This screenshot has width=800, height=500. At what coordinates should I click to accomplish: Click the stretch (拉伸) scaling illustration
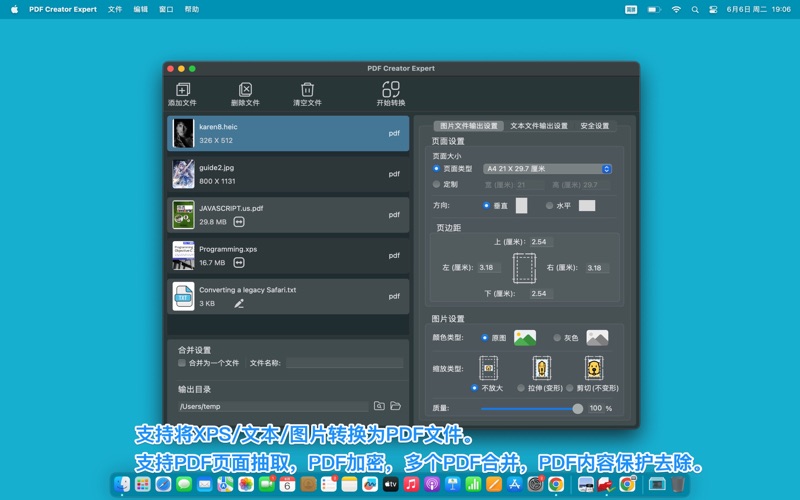(541, 368)
